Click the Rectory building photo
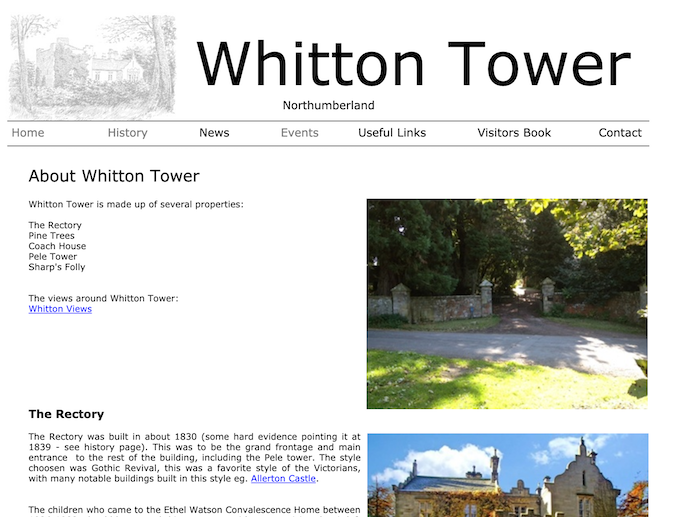This screenshot has height=517, width=700. click(x=507, y=475)
